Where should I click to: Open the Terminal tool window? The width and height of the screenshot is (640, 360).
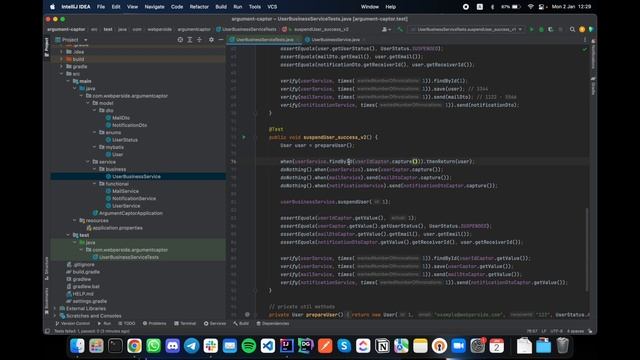click(185, 323)
